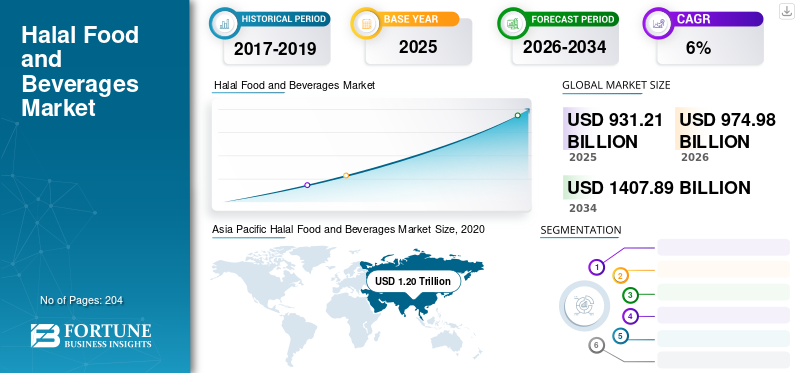Select segmentation number 6 gray circle
This screenshot has width=800, height=373.
coord(596,345)
